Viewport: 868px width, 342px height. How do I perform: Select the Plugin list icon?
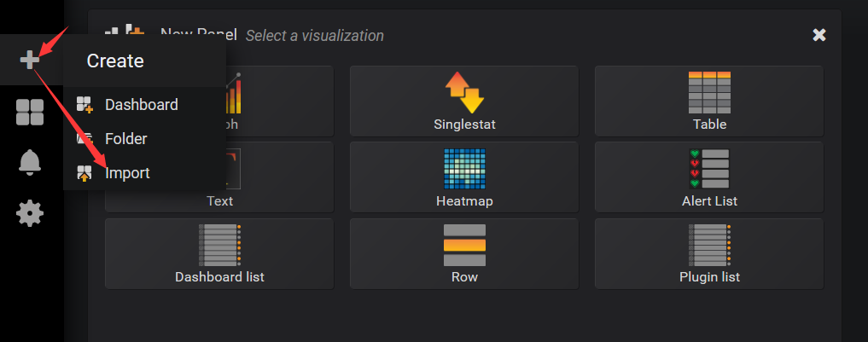pos(709,246)
